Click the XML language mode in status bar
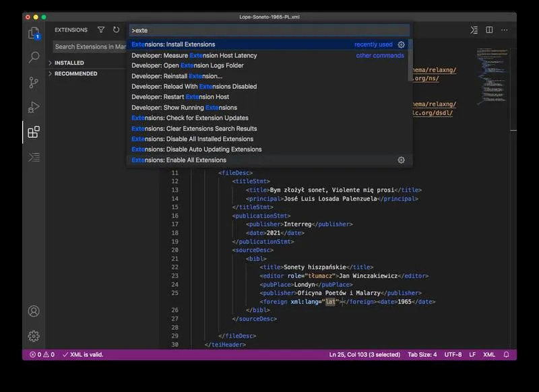Screen dimensions: 539x392 click(489, 354)
